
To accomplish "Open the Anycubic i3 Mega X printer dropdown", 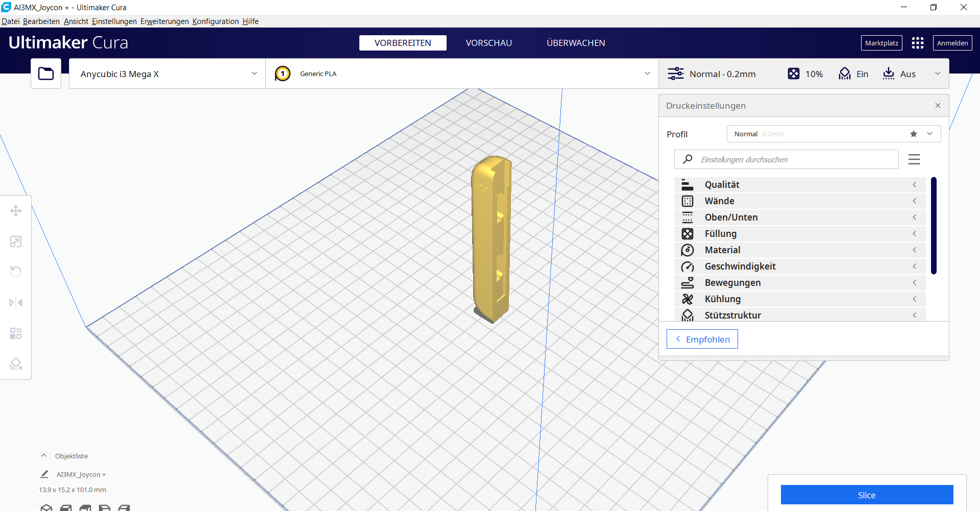I will [x=167, y=74].
